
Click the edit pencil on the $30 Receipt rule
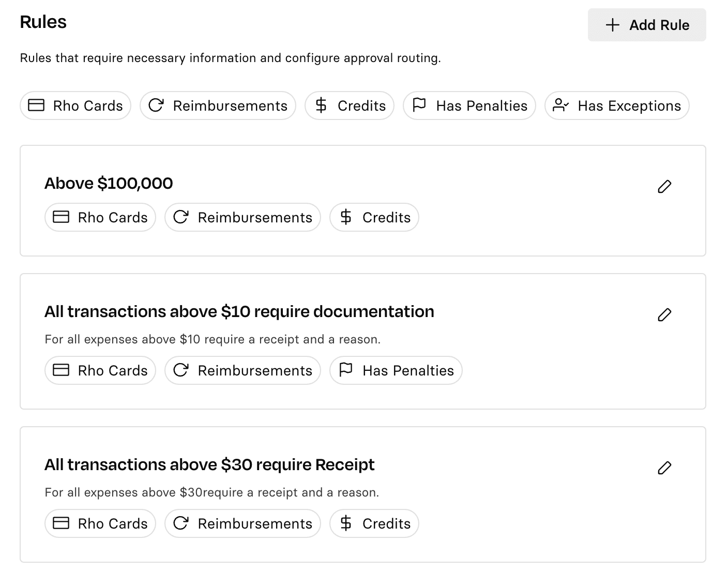(665, 468)
